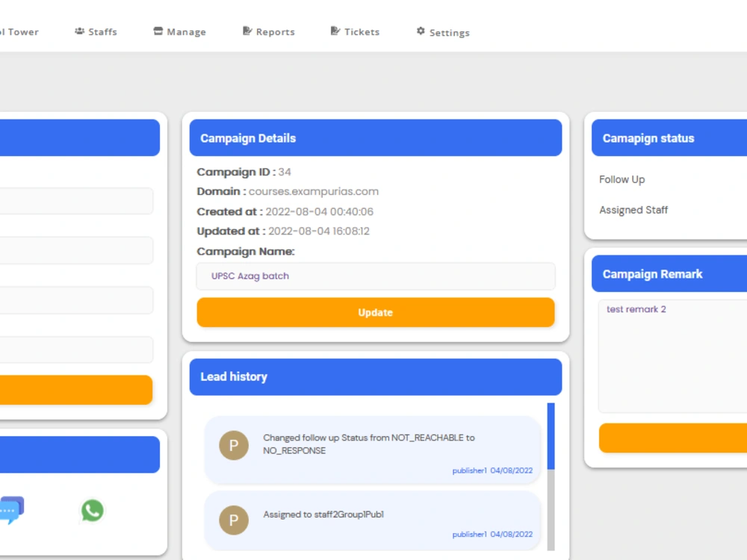Viewport: 747px width, 560px height.
Task: Click the Campaign Details header
Action: (376, 137)
